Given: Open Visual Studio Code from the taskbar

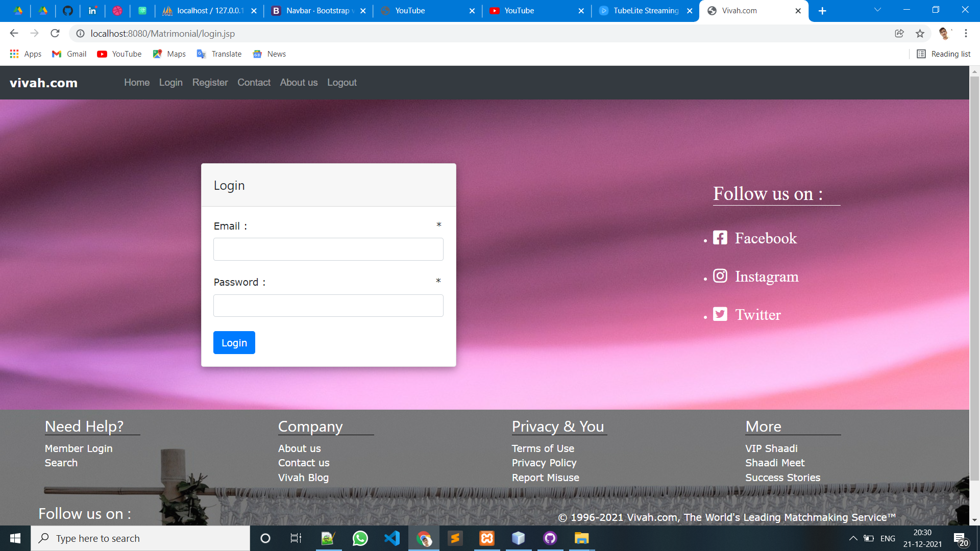Looking at the screenshot, I should coord(392,538).
